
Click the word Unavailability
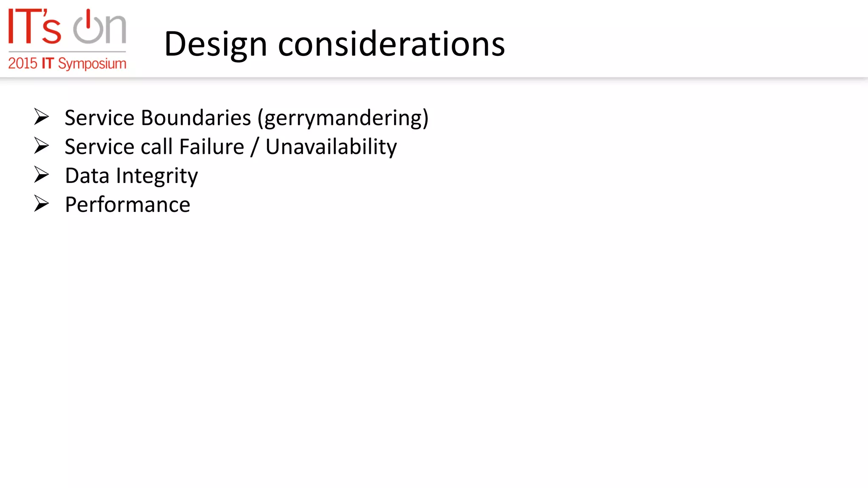tap(331, 147)
